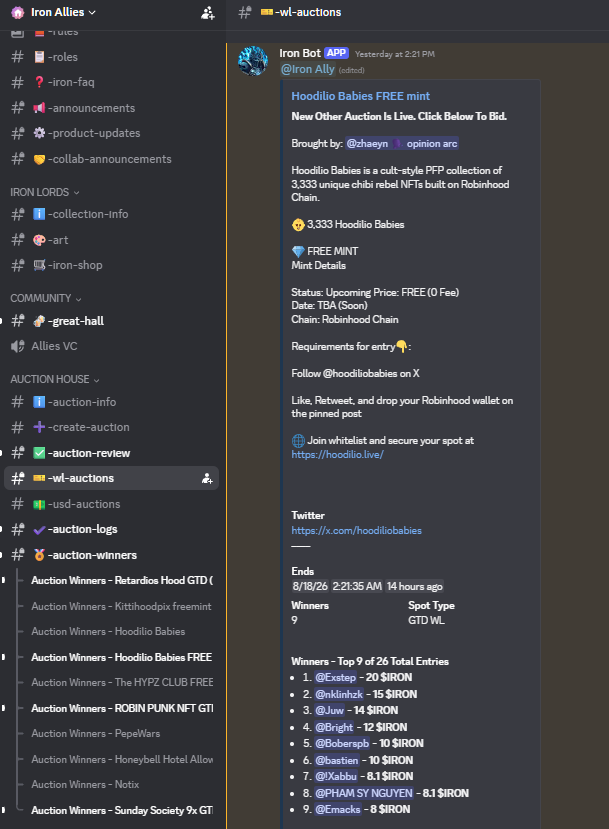Click the palette icon of -art channel

click(x=39, y=240)
